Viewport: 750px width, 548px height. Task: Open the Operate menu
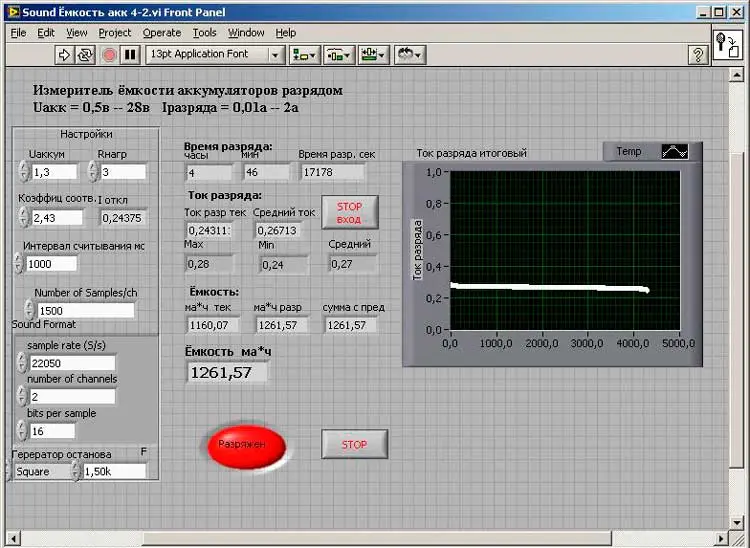pyautogui.click(x=162, y=33)
